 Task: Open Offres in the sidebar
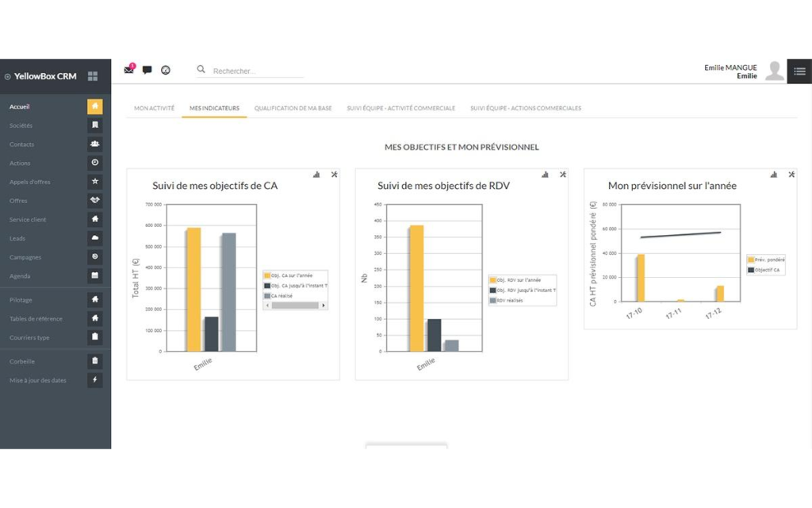18,201
